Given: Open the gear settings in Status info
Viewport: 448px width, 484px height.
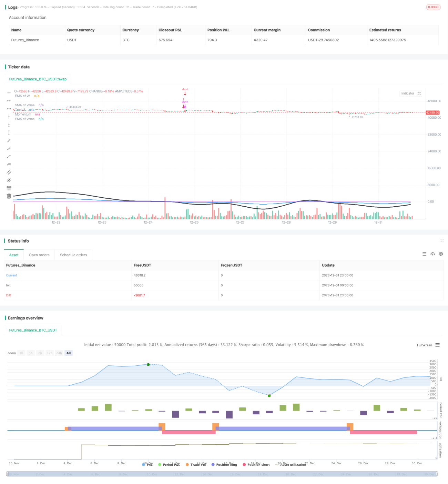Looking at the screenshot, I should point(441,254).
